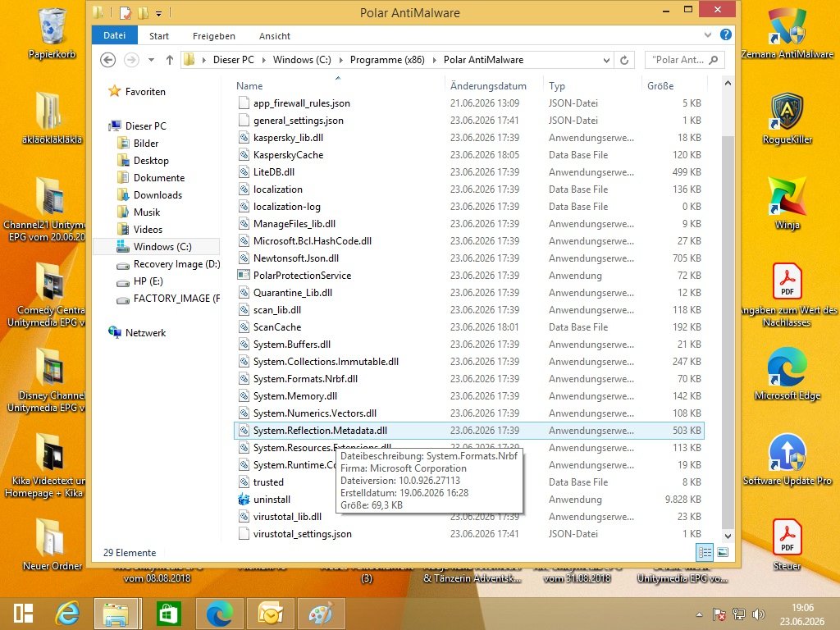Open Paint from the taskbar
Screen dimensions: 840x630
click(x=321, y=614)
